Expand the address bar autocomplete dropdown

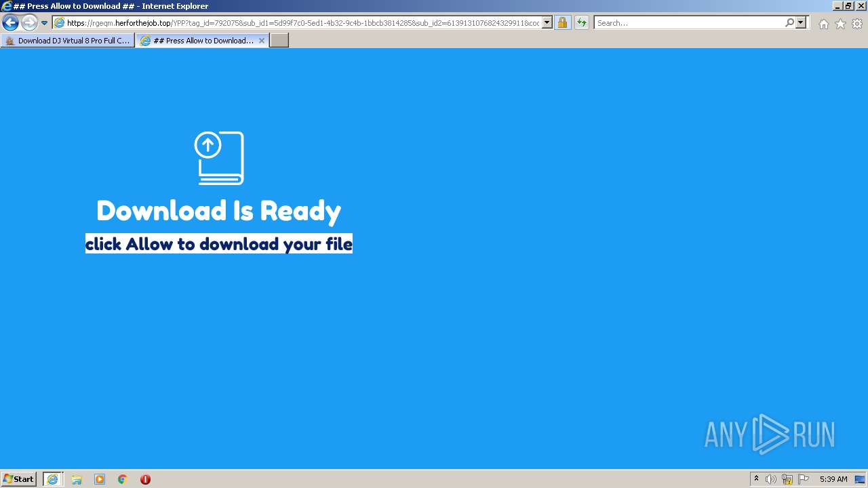547,23
